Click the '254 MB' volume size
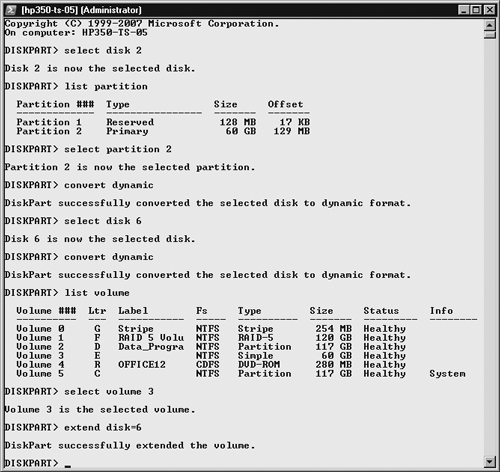Screen dimensions: 500x472 coord(334,329)
